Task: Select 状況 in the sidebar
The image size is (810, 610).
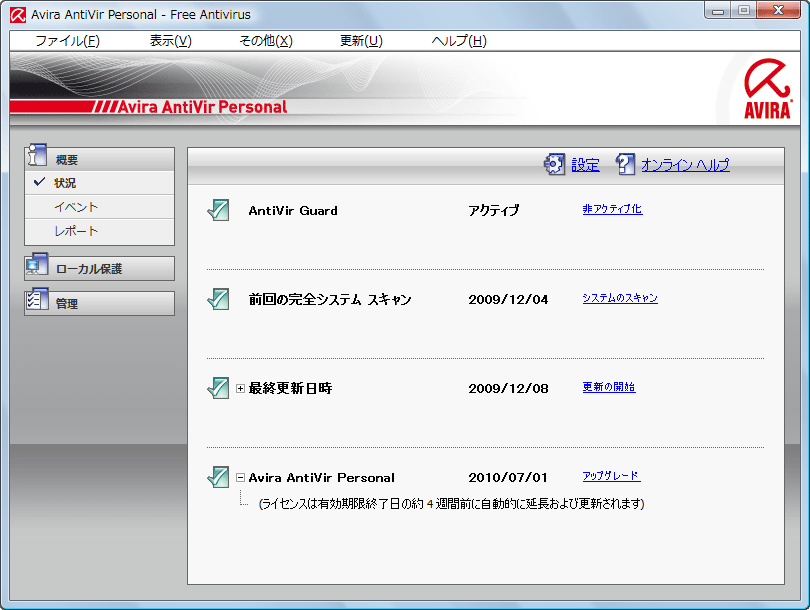Action: click(x=99, y=183)
